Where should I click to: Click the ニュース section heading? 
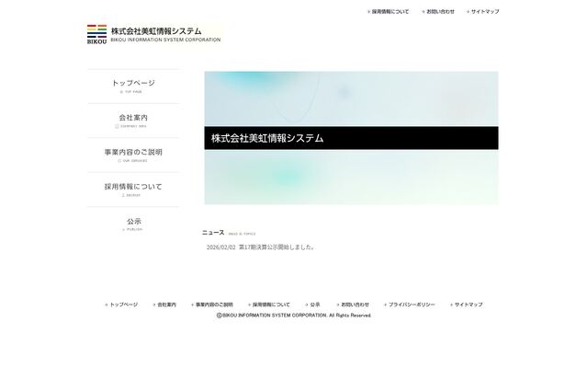[x=213, y=233]
